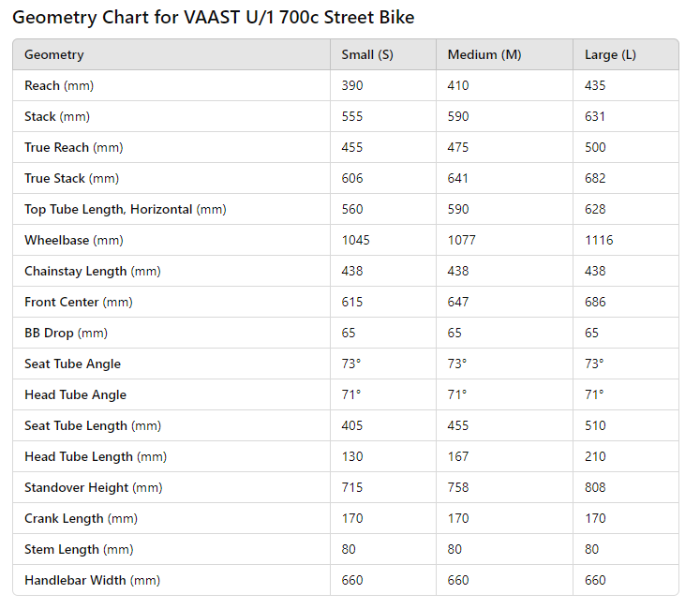
Task: Click the Geometry column header
Action: 54,54
